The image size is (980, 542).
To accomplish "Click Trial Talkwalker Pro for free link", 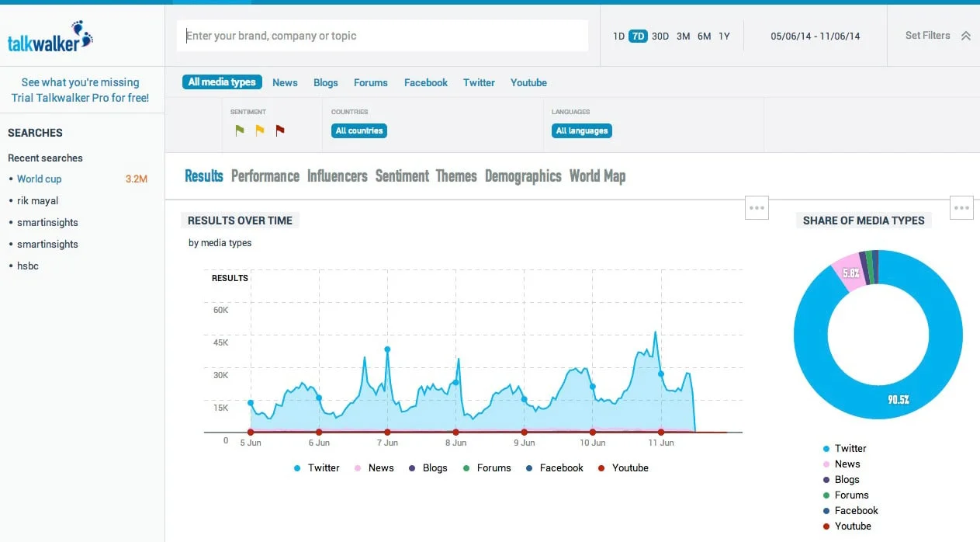I will coord(80,98).
